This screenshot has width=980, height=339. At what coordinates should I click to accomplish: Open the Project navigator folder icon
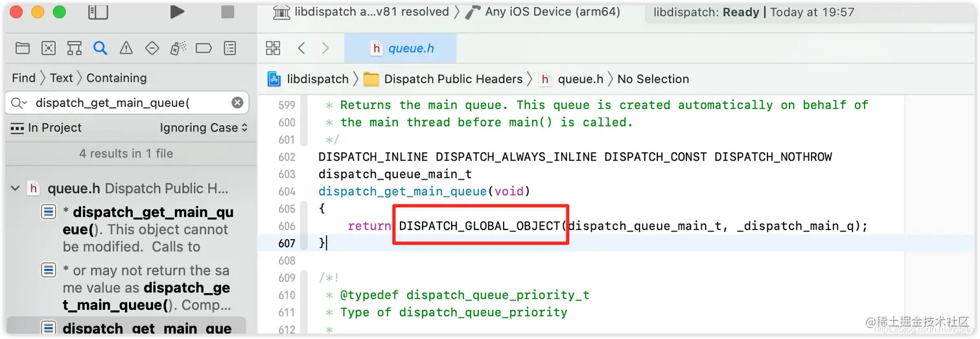23,48
